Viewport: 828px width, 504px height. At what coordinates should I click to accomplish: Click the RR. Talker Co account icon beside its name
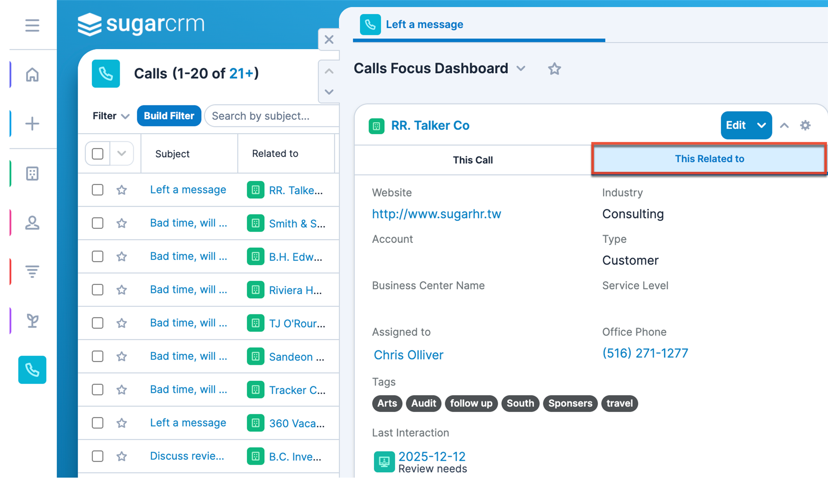(x=376, y=126)
